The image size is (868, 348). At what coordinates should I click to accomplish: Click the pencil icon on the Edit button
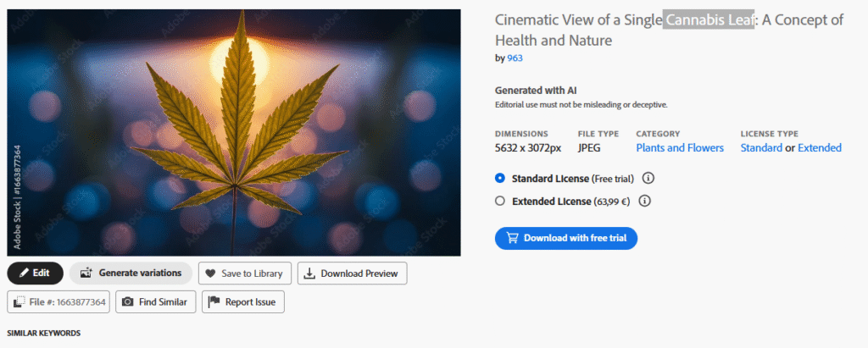click(22, 273)
